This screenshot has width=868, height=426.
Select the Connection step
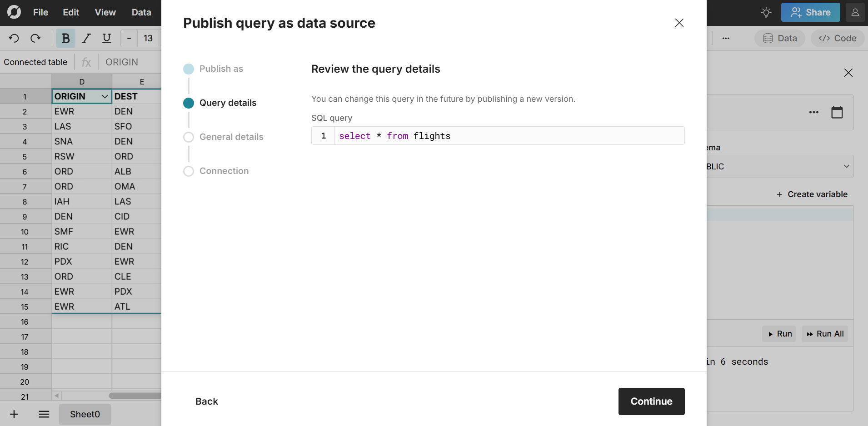[x=224, y=171]
